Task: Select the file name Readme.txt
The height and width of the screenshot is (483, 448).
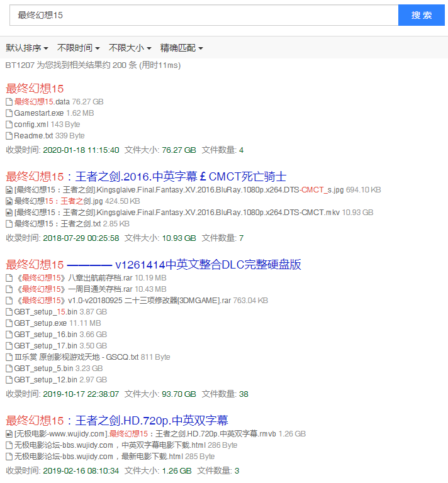Action: tap(33, 136)
